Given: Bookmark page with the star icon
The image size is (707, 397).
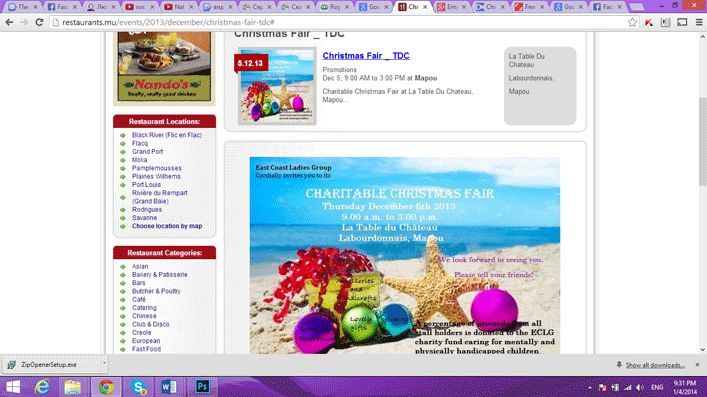Looking at the screenshot, I should (x=632, y=22).
